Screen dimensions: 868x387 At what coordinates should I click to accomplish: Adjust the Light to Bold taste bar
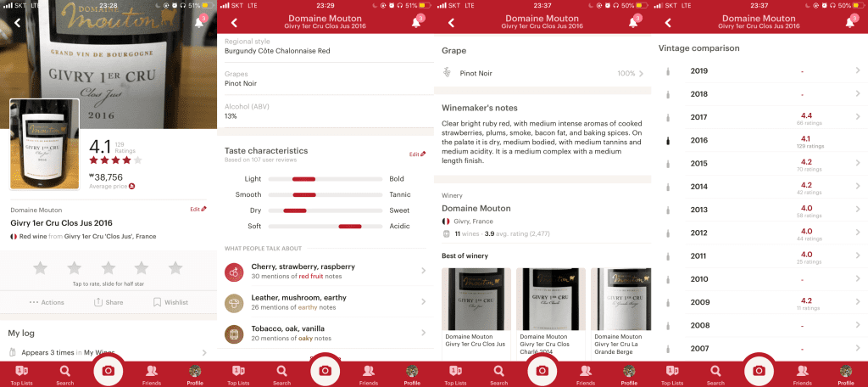click(325, 179)
